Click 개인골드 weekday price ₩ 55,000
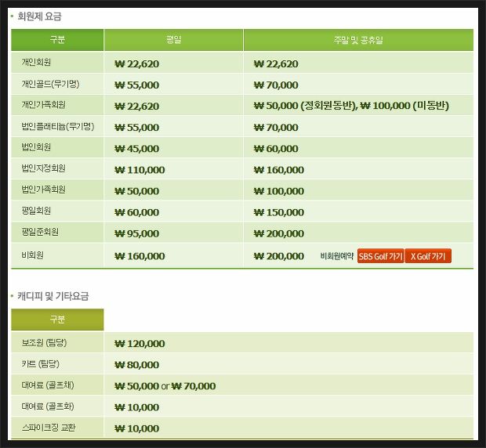This screenshot has height=448, width=486. click(x=136, y=85)
